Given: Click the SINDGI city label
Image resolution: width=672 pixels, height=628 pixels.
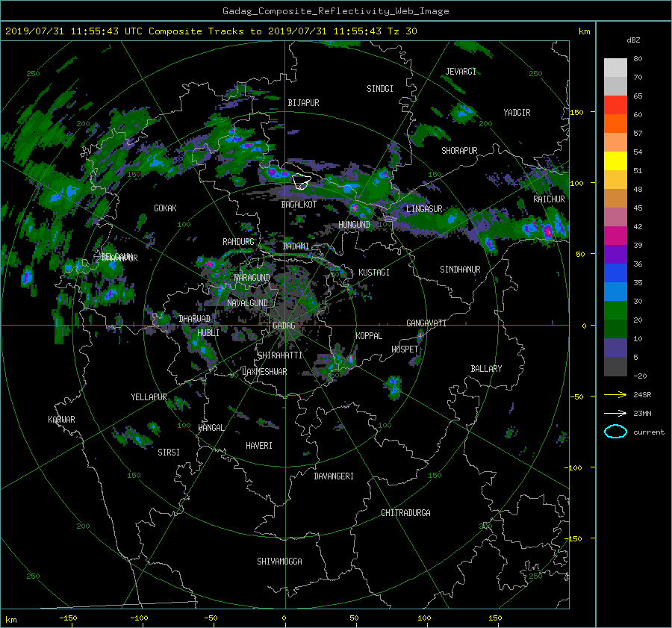Looking at the screenshot, I should (380, 89).
